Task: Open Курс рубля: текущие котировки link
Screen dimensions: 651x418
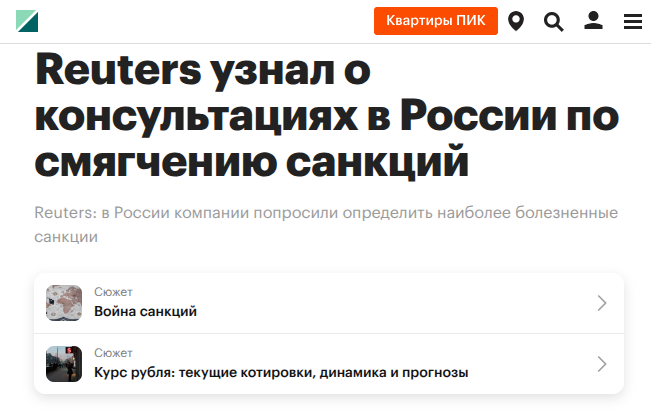Action: coord(281,372)
